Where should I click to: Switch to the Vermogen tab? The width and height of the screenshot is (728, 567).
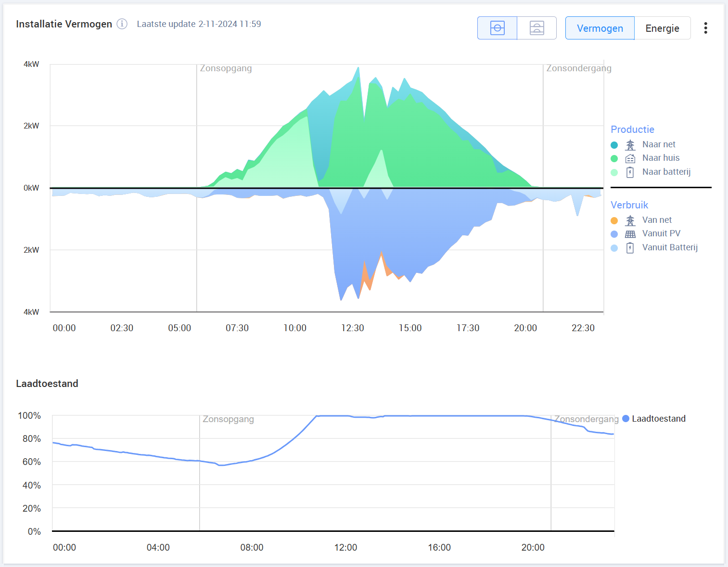tap(600, 28)
